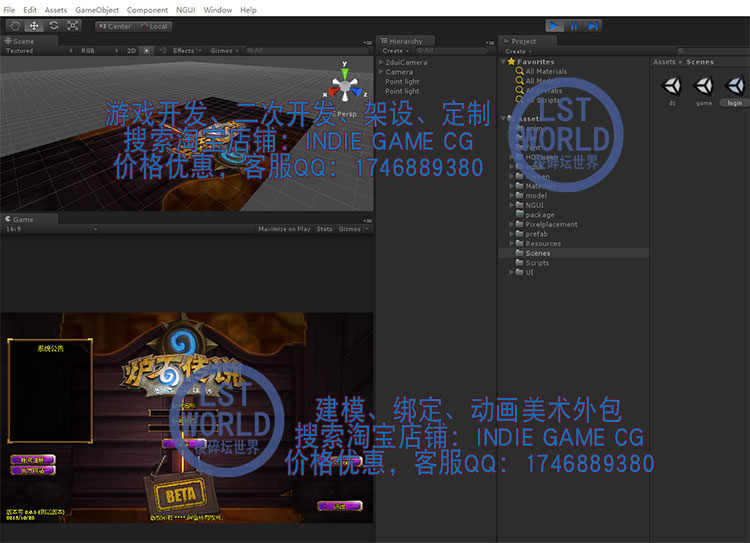Toggle Center pivot mode

pyautogui.click(x=115, y=27)
